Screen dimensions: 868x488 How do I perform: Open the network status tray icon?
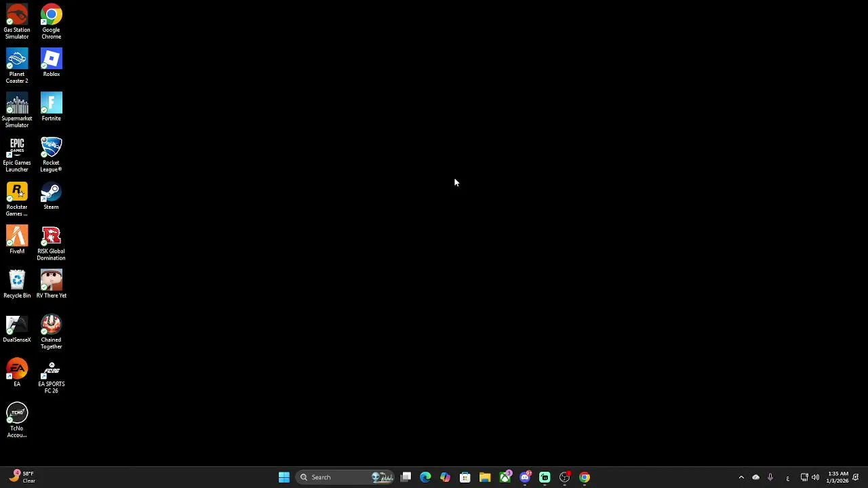click(x=804, y=477)
